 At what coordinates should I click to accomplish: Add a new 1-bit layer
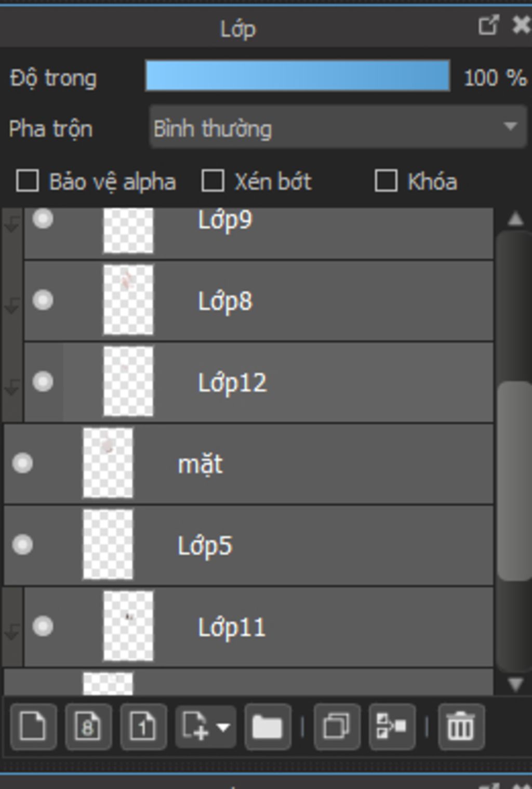[143, 726]
